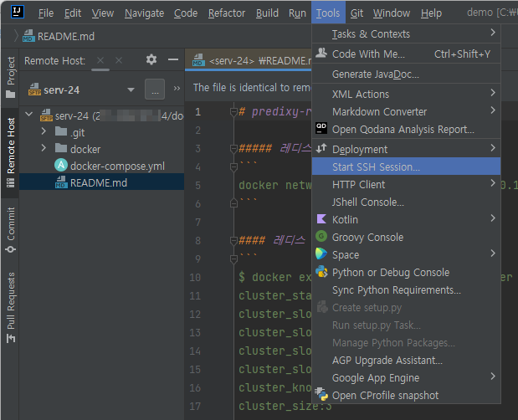
Task: Expand Markdown Converter submenu
Action: [406, 111]
